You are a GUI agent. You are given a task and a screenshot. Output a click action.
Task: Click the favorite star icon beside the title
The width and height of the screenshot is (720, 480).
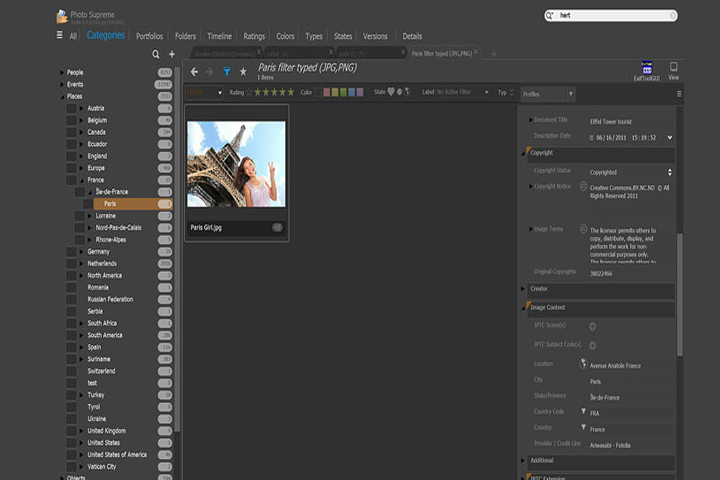(243, 72)
